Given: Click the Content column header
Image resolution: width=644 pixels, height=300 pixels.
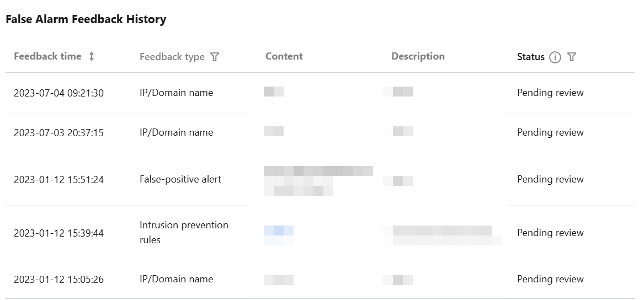Looking at the screenshot, I should [284, 56].
